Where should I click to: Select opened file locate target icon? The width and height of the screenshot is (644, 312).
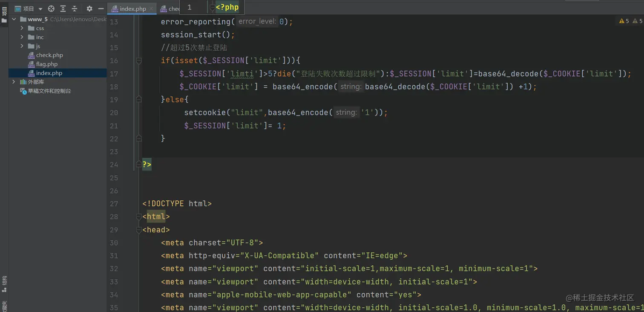[x=51, y=9]
